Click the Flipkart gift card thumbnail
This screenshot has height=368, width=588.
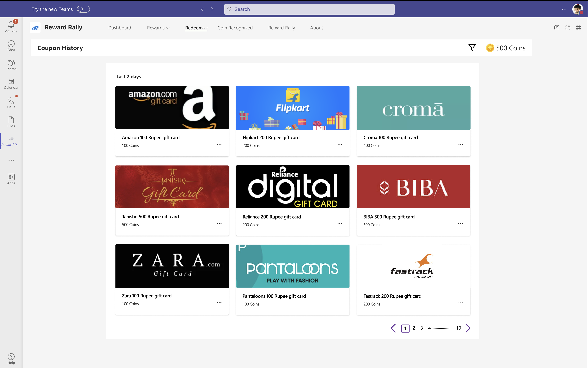pyautogui.click(x=292, y=108)
